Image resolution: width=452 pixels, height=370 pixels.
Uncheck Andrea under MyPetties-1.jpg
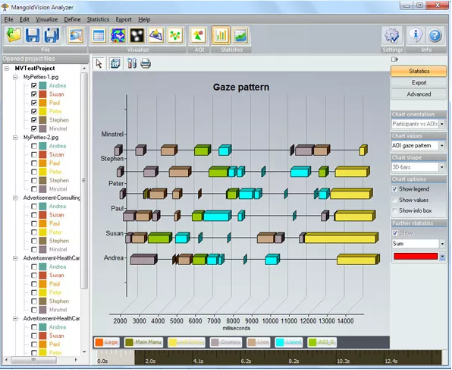coord(34,85)
